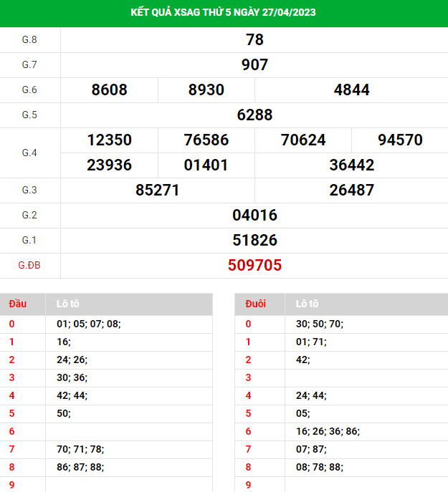The width and height of the screenshot is (448, 492).
Task: Click the G.ĐB row label
Action: (x=29, y=266)
